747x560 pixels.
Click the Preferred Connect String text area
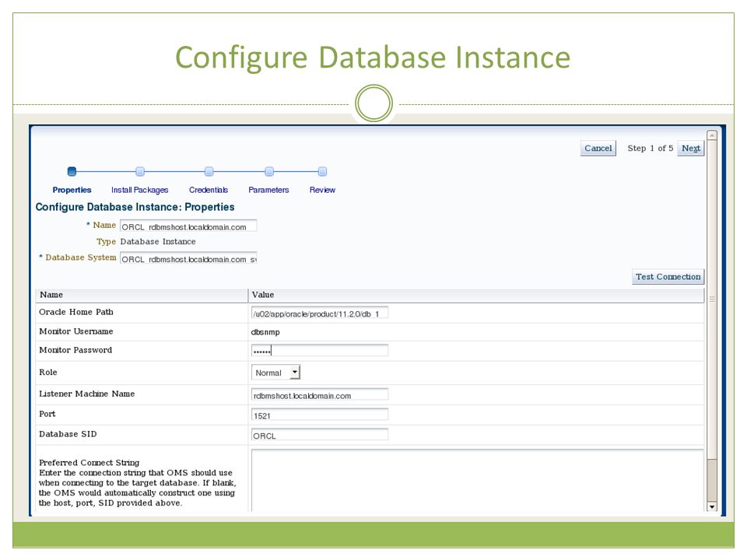pyautogui.click(x=477, y=481)
